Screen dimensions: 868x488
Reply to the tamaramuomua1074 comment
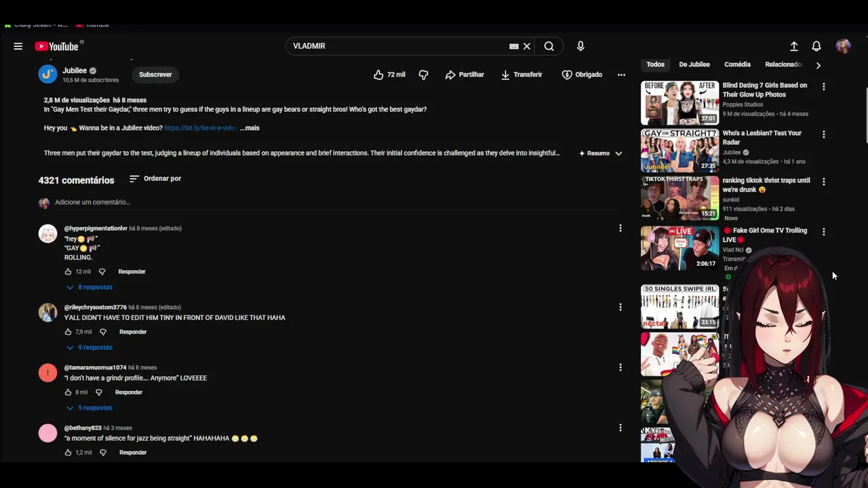(x=129, y=392)
